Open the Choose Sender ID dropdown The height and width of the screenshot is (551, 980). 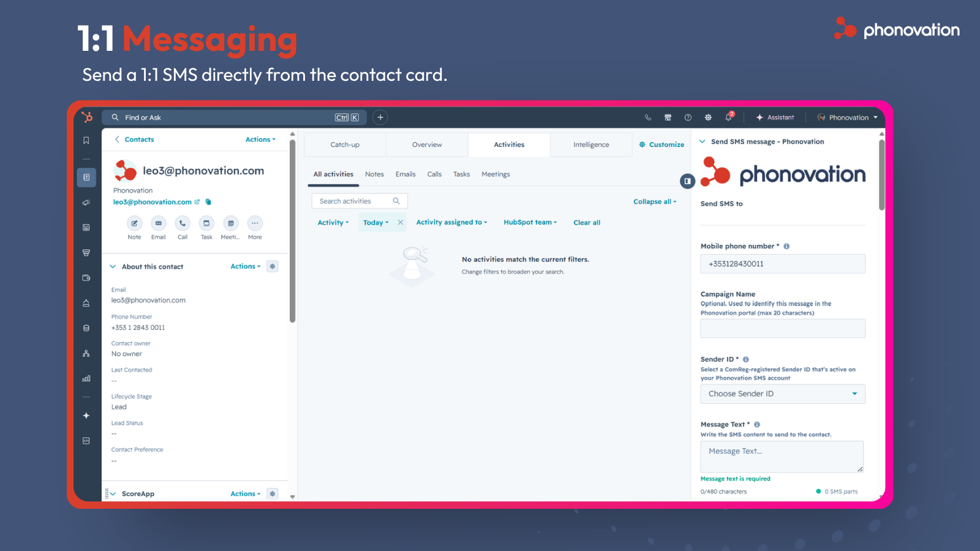(x=783, y=394)
